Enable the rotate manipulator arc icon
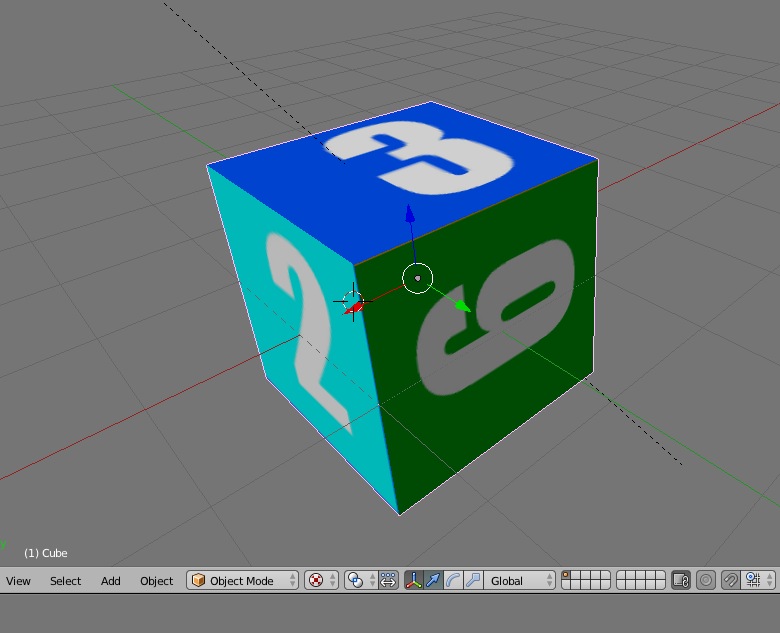Viewport: 780px width, 633px height. pos(453,580)
